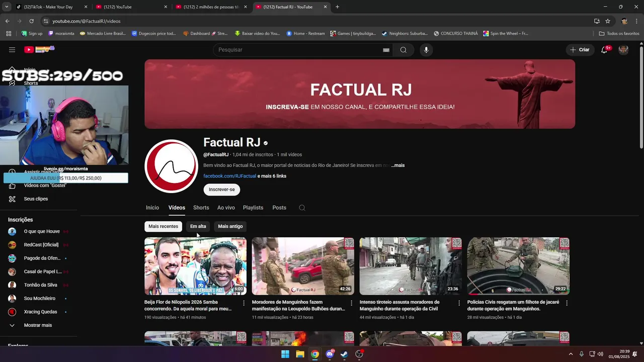Click the page vertical scrollbar

(x=641, y=98)
